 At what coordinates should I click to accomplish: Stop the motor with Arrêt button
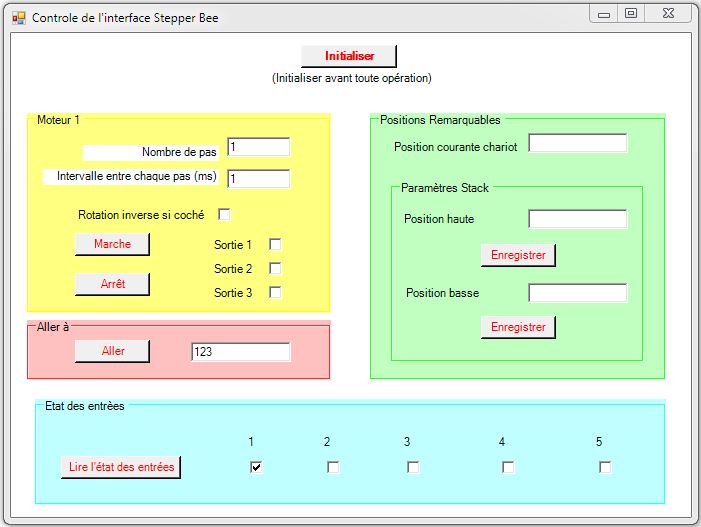[x=112, y=284]
